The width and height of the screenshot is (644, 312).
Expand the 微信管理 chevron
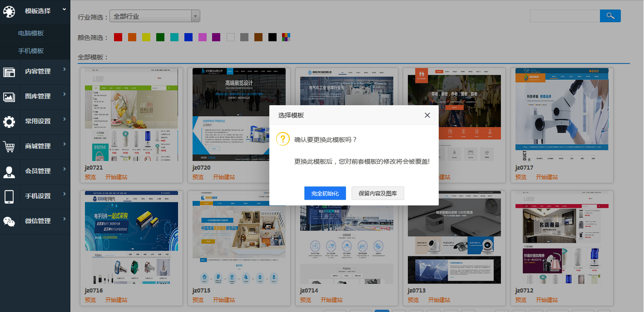[x=64, y=219]
